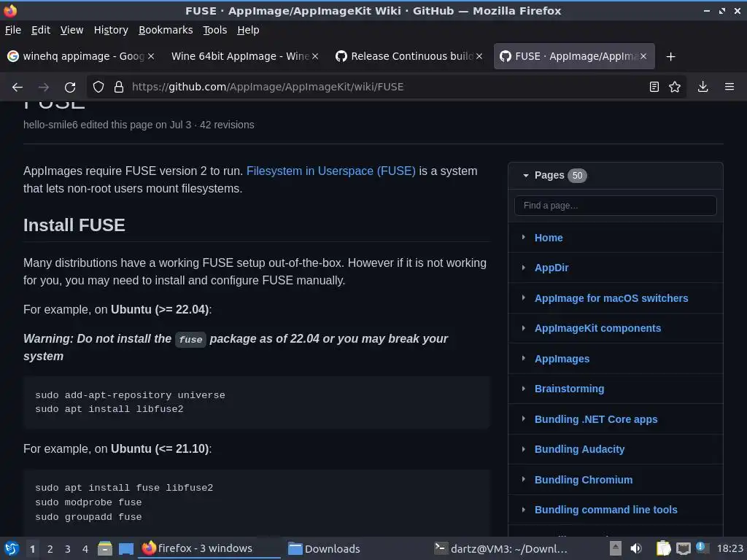The image size is (747, 560).
Task: Open the Bundling Chromium wiki link
Action: point(584,480)
